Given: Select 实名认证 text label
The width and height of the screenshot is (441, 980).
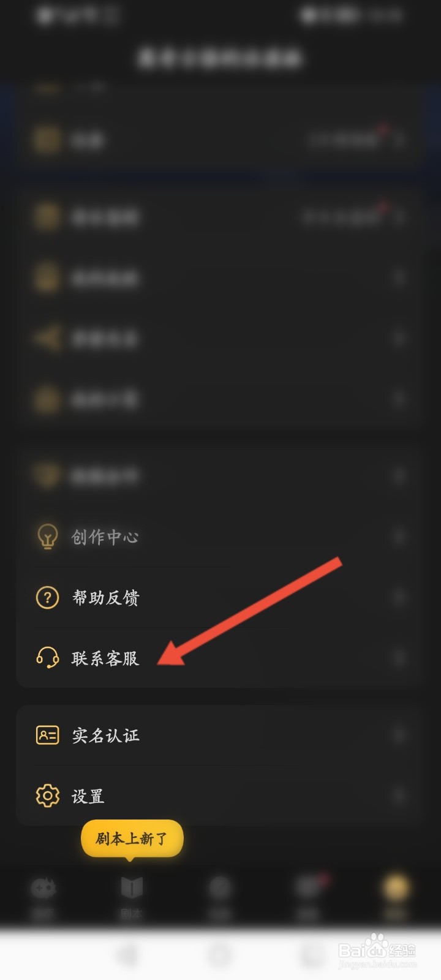Looking at the screenshot, I should (x=105, y=735).
